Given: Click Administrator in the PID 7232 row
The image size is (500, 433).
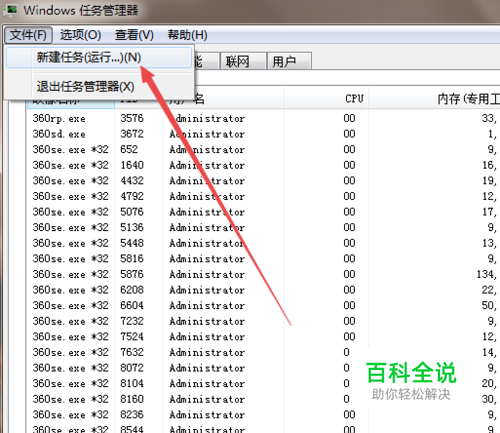Looking at the screenshot, I should [207, 322].
